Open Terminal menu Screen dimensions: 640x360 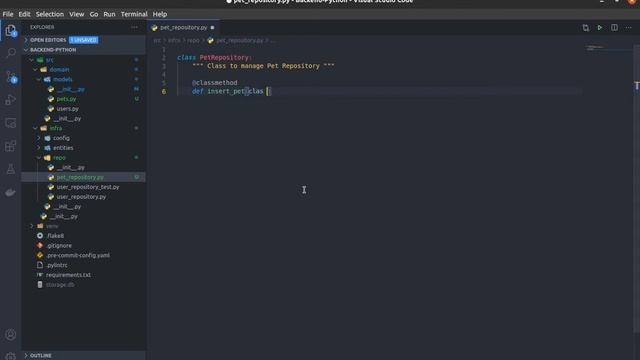134,14
